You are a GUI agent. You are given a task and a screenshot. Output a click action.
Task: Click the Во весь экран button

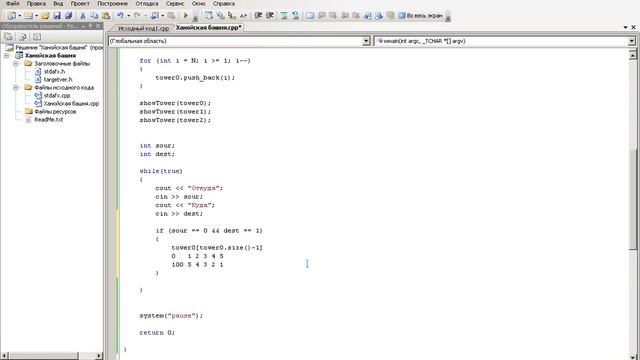click(x=420, y=16)
